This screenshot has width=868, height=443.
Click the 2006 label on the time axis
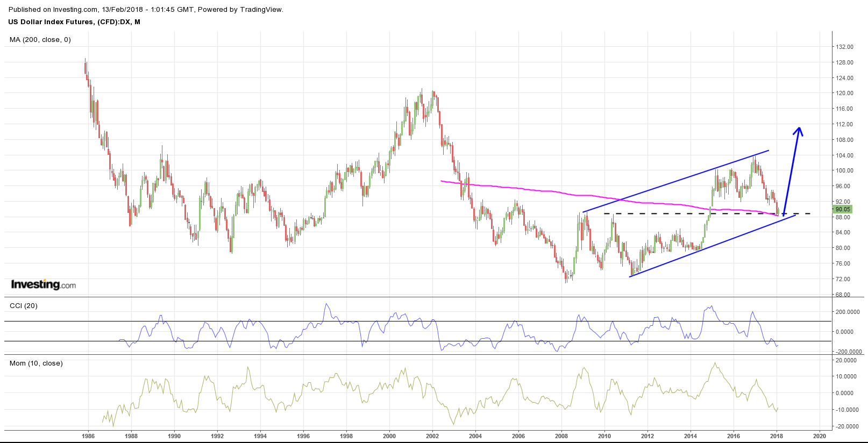coord(518,436)
